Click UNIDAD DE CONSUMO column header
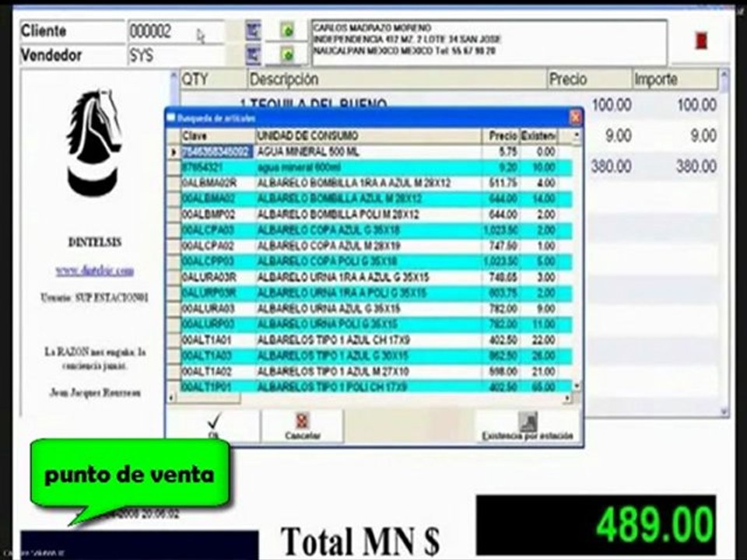The image size is (747, 560). (x=368, y=136)
